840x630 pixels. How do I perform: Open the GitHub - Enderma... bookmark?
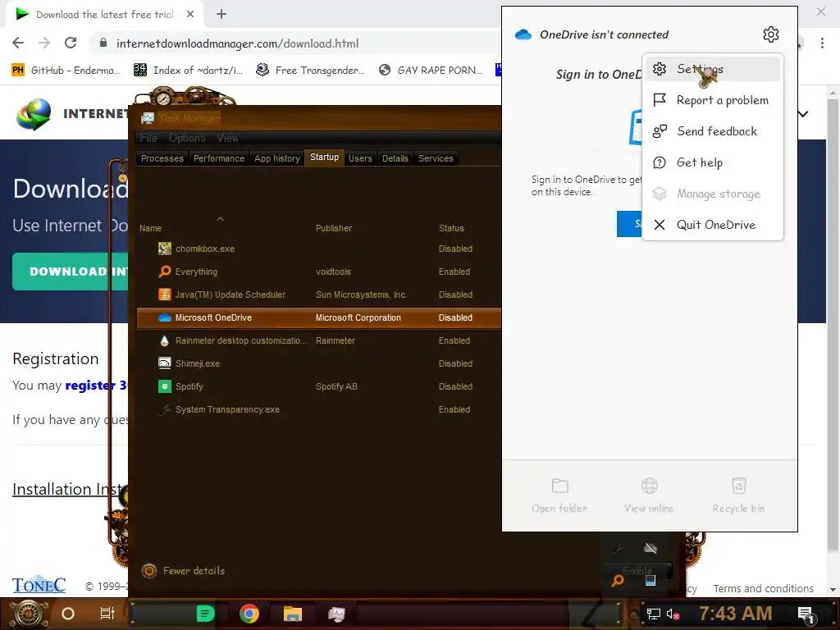pyautogui.click(x=66, y=71)
